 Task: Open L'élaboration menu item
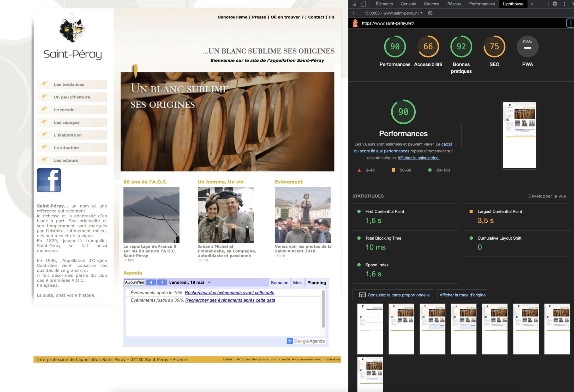pyautogui.click(x=72, y=135)
